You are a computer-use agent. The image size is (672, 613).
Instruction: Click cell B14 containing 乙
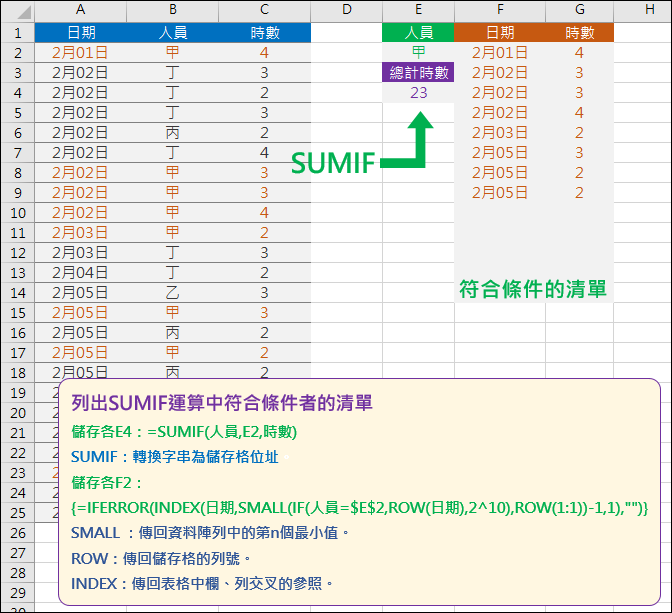click(173, 293)
